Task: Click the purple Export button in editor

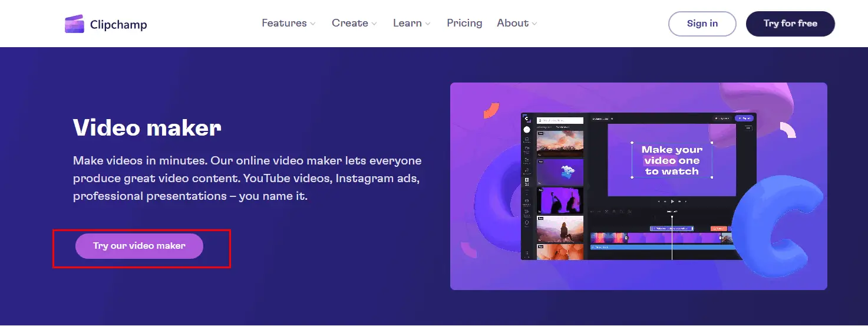Action: click(x=744, y=118)
